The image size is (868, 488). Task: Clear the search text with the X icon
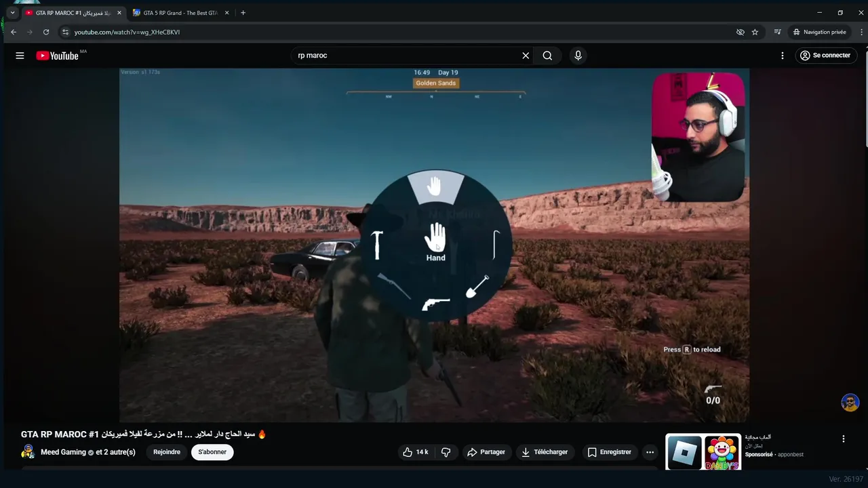[x=526, y=56]
